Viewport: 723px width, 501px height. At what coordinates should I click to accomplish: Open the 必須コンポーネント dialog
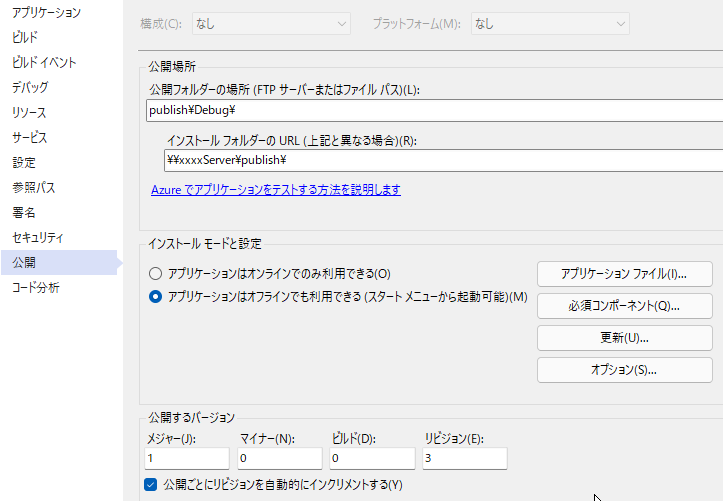625,306
